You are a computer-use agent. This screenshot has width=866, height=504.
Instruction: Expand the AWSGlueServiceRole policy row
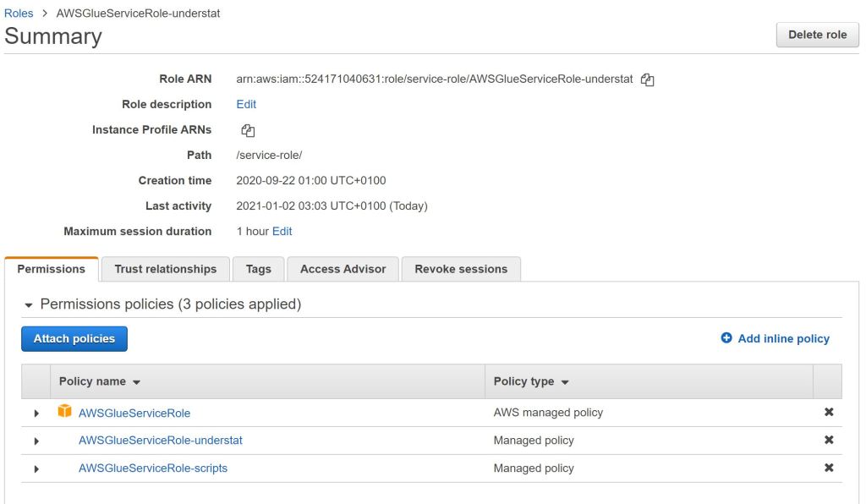(36, 414)
